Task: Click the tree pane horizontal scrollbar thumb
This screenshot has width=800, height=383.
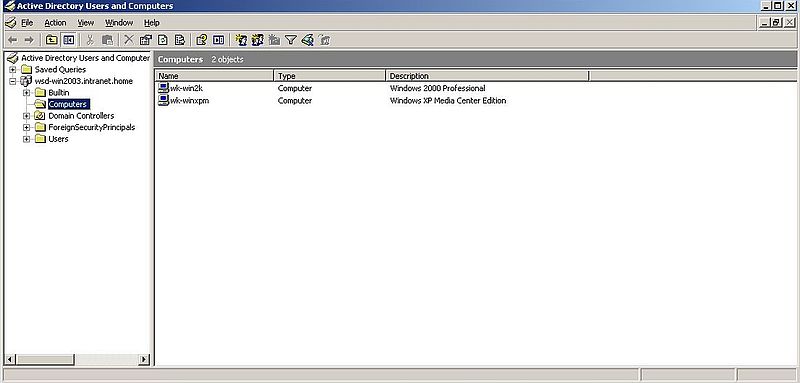Action: 45,360
